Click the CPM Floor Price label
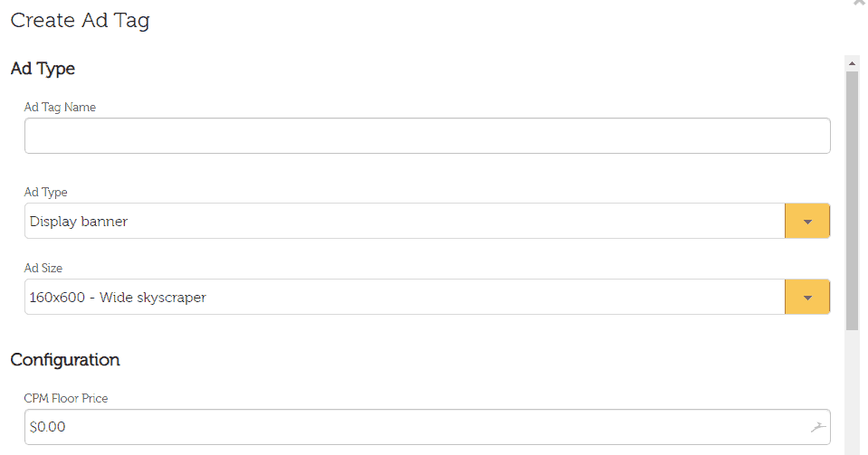This screenshot has width=868, height=455. [66, 398]
